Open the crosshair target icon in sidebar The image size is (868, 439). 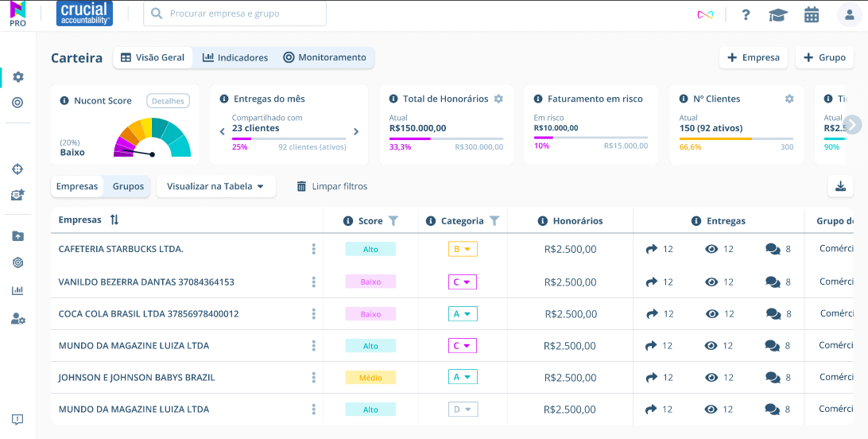17,169
